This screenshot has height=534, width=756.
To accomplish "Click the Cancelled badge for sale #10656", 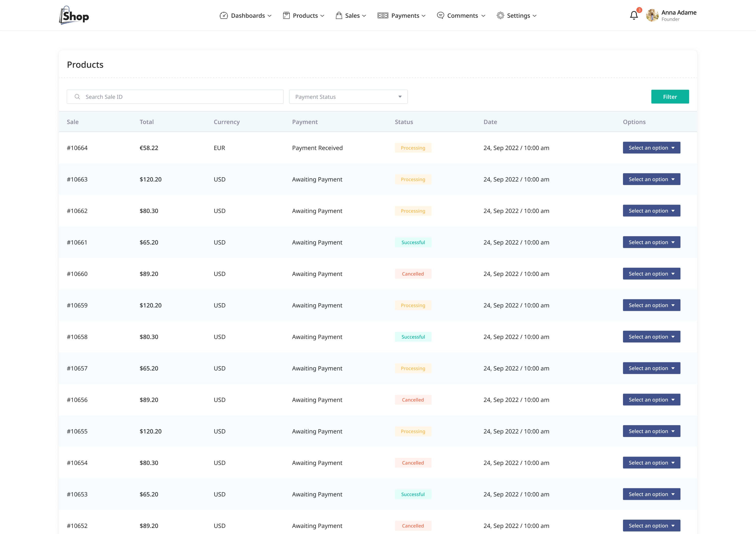I will pyautogui.click(x=413, y=400).
